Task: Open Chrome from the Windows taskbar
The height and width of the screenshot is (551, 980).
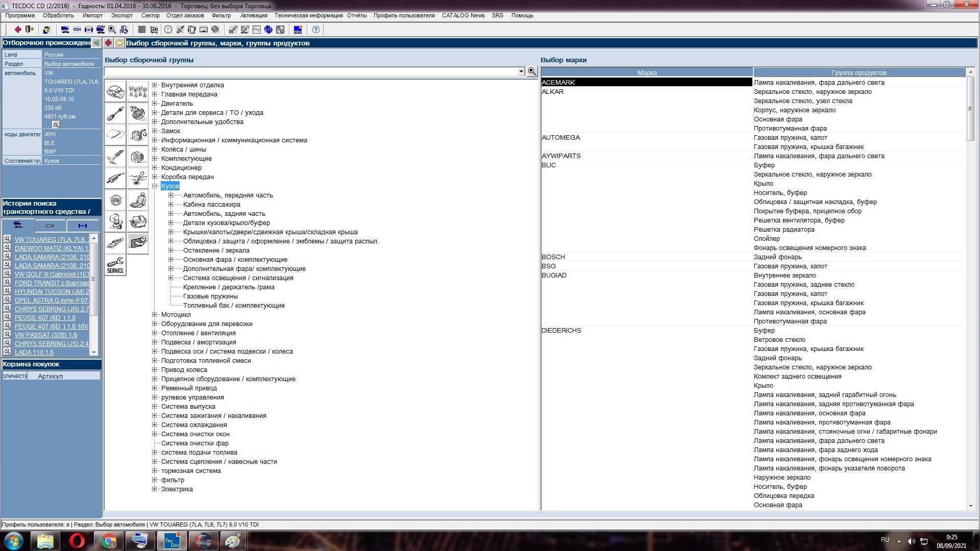Action: click(x=108, y=540)
